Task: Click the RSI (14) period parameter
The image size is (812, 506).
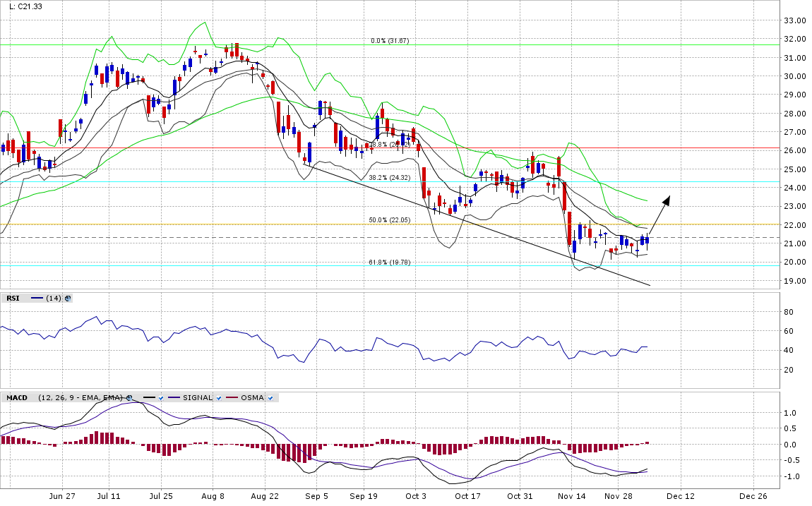Action: point(54,299)
